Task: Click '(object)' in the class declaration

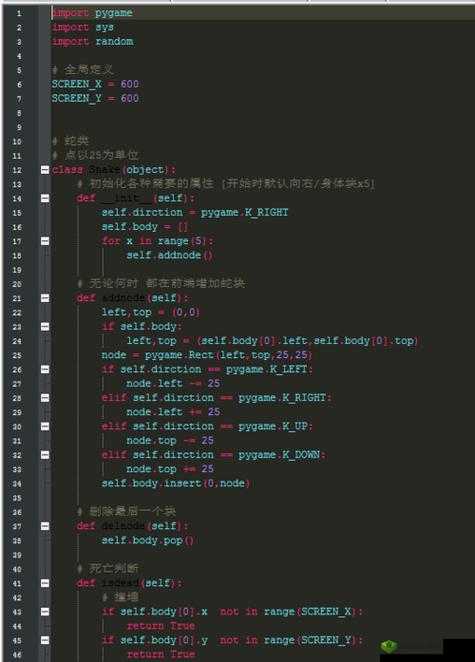Action: pos(146,170)
